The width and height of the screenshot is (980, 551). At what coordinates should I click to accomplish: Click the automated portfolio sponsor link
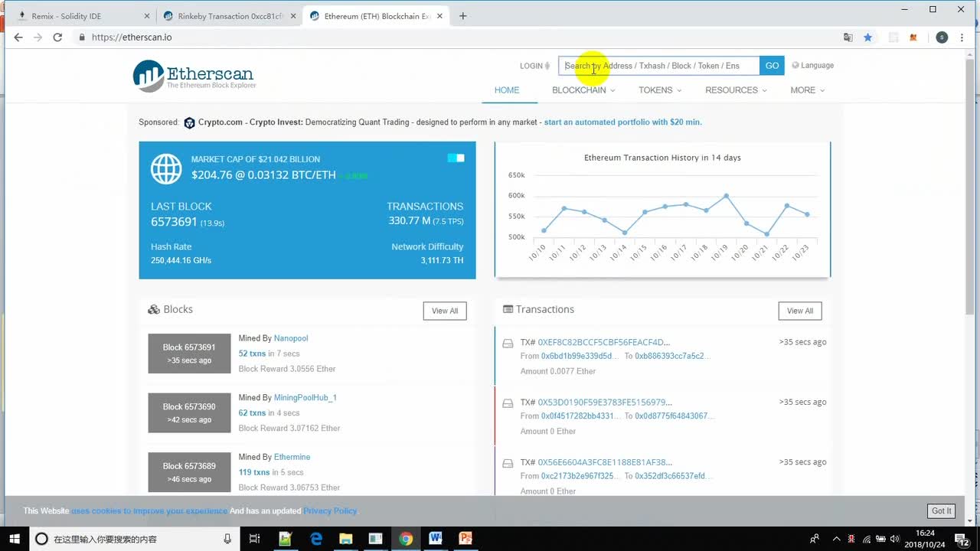pyautogui.click(x=622, y=122)
